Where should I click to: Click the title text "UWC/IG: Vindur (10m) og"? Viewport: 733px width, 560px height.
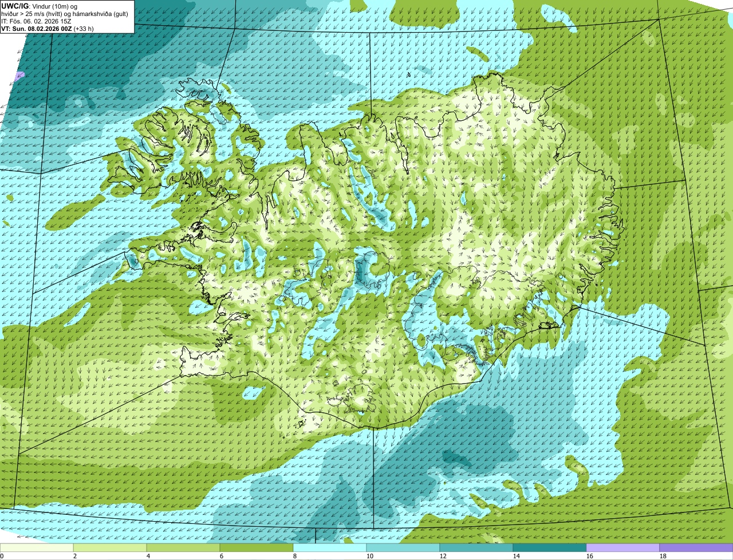[40, 6]
